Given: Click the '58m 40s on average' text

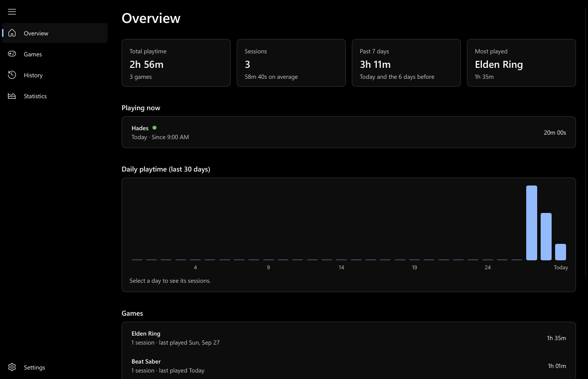Looking at the screenshot, I should click(x=271, y=77).
